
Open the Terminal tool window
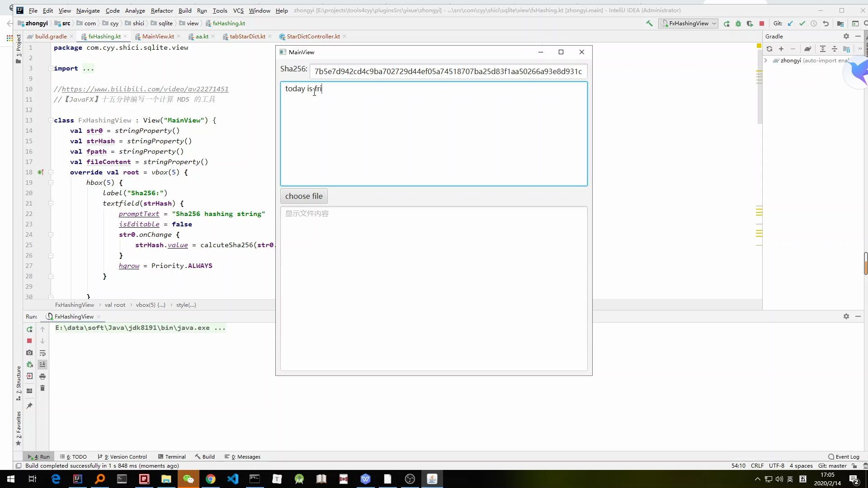click(172, 457)
